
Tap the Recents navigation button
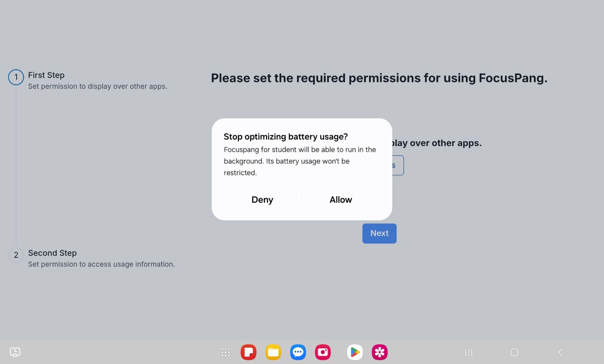tap(468, 352)
